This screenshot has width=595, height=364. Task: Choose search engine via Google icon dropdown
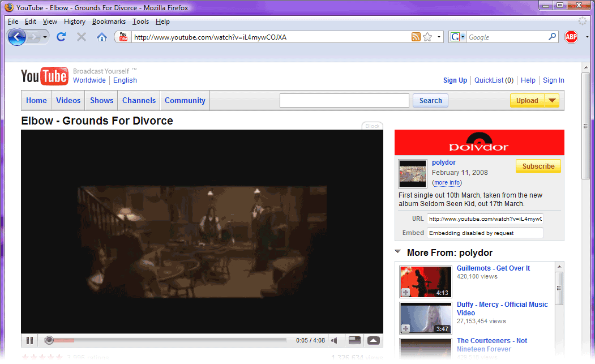point(457,37)
